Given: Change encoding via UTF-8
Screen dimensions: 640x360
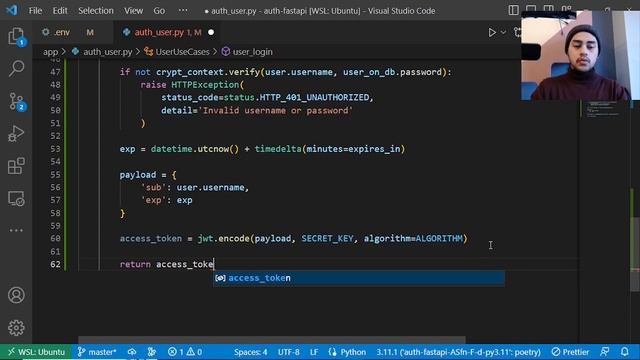Looking at the screenshot, I should click(x=289, y=352).
